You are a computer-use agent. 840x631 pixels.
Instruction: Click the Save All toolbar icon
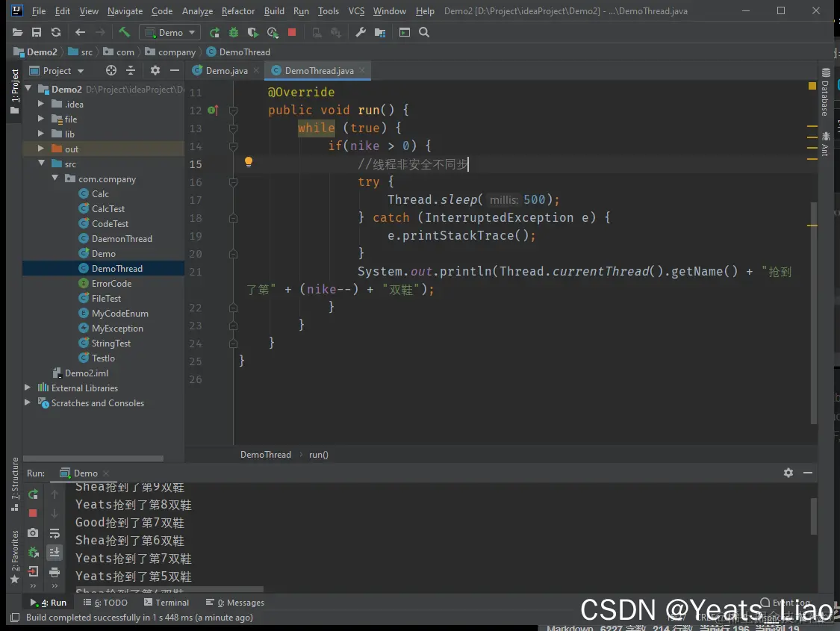click(37, 33)
